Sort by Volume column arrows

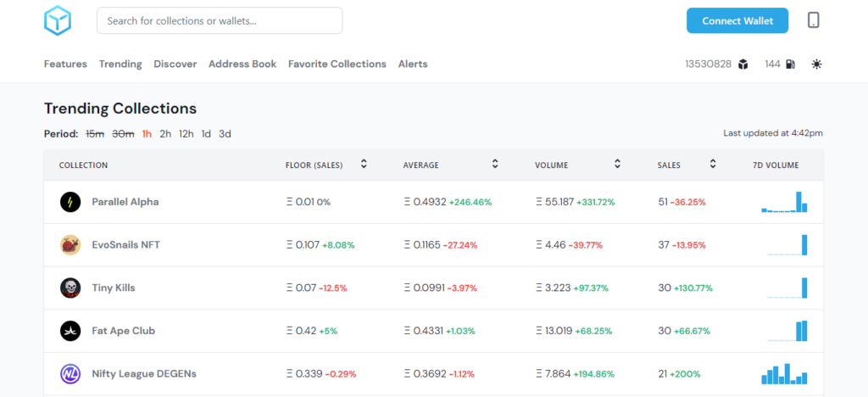click(x=617, y=164)
